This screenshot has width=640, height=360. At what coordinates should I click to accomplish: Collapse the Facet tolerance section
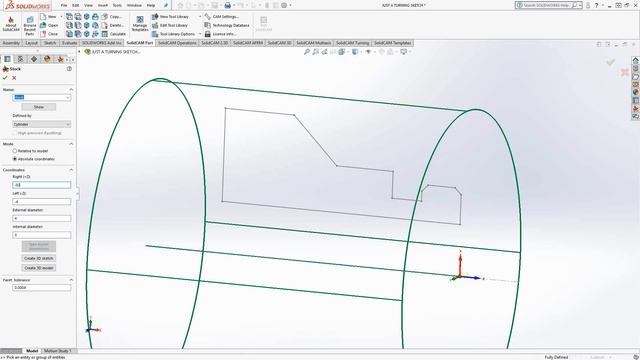(71, 280)
